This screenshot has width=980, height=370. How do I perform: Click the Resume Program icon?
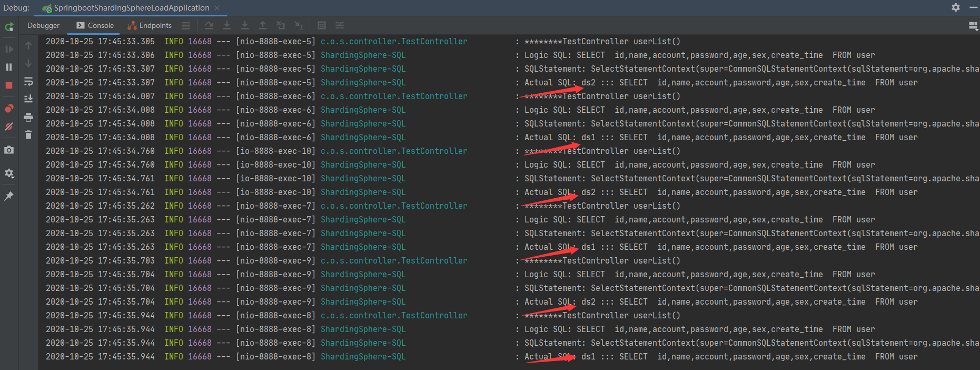click(9, 49)
